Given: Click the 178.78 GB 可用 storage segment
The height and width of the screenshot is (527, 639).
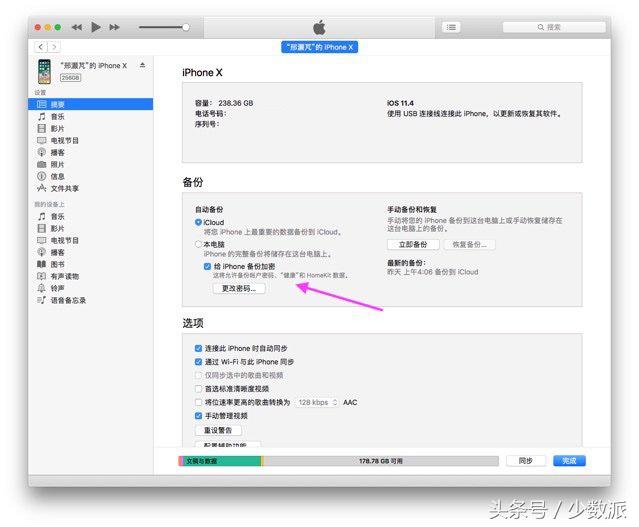Looking at the screenshot, I should click(381, 461).
